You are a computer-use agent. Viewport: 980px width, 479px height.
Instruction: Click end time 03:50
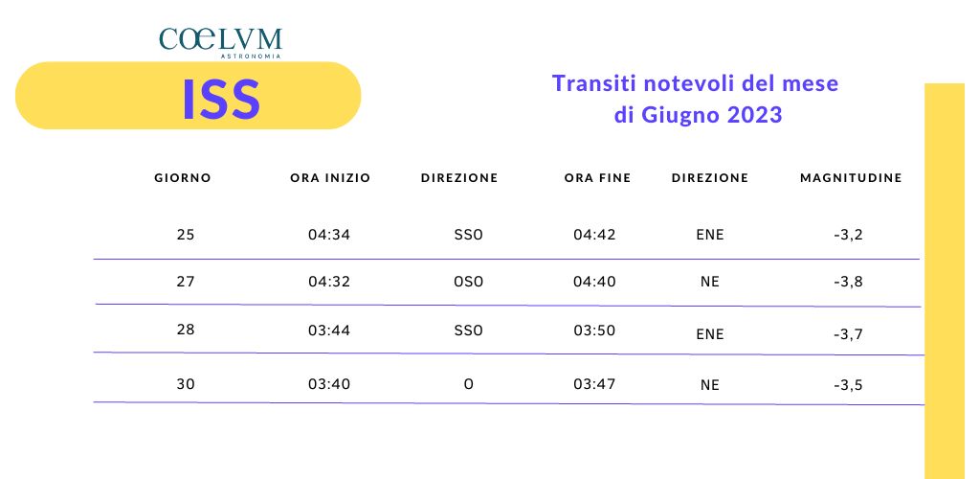[x=594, y=330]
